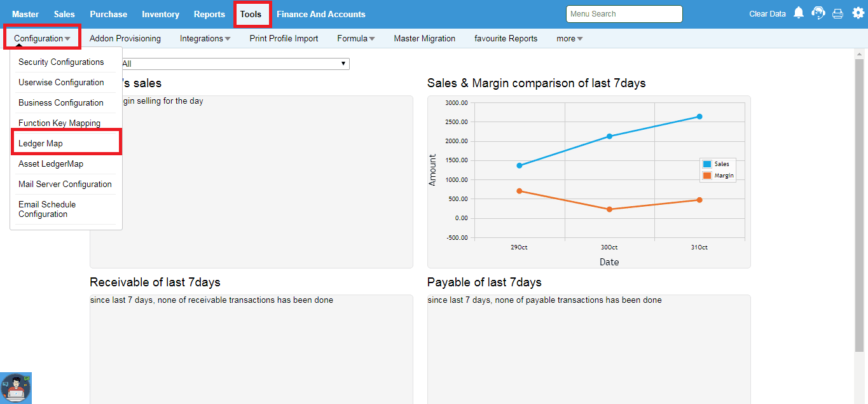Click the orange Margin legend swatch

click(x=706, y=176)
